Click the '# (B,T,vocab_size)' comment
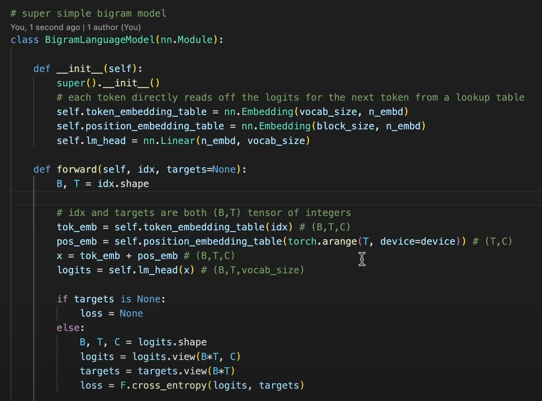This screenshot has height=401, width=542. [x=253, y=270]
